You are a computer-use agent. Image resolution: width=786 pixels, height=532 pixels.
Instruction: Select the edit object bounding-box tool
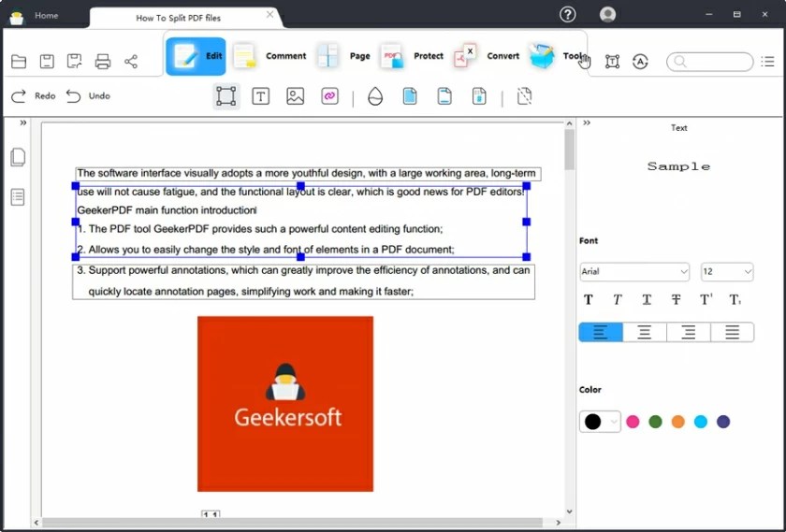(x=226, y=96)
